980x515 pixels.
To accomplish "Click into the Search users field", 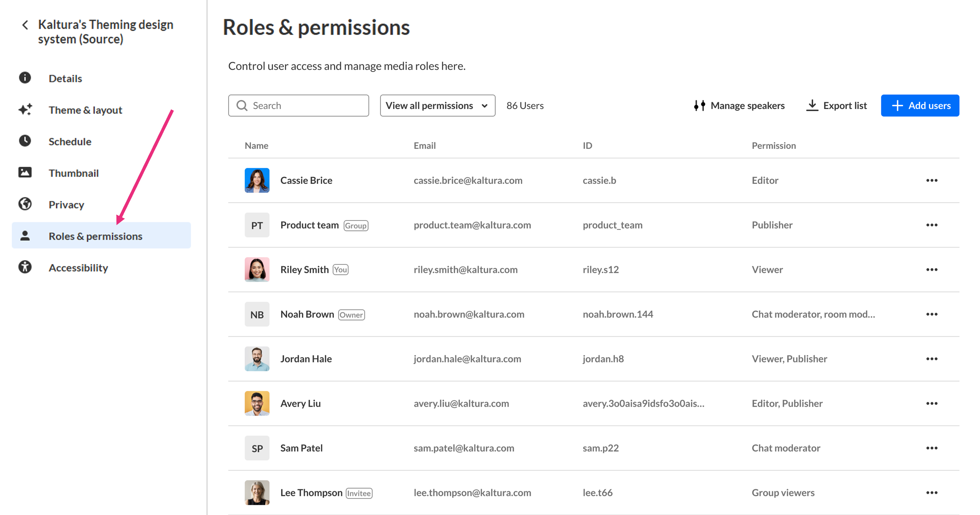I will coord(304,105).
